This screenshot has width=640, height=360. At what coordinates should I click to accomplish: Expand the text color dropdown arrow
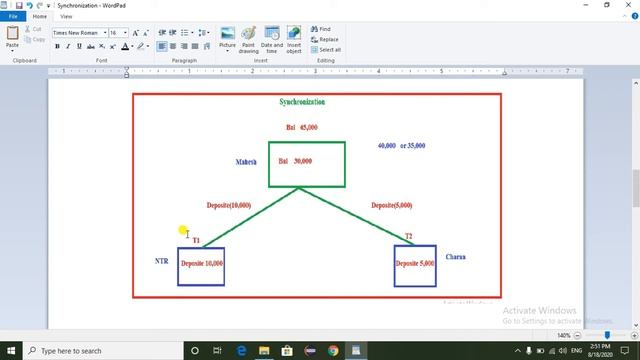132,46
